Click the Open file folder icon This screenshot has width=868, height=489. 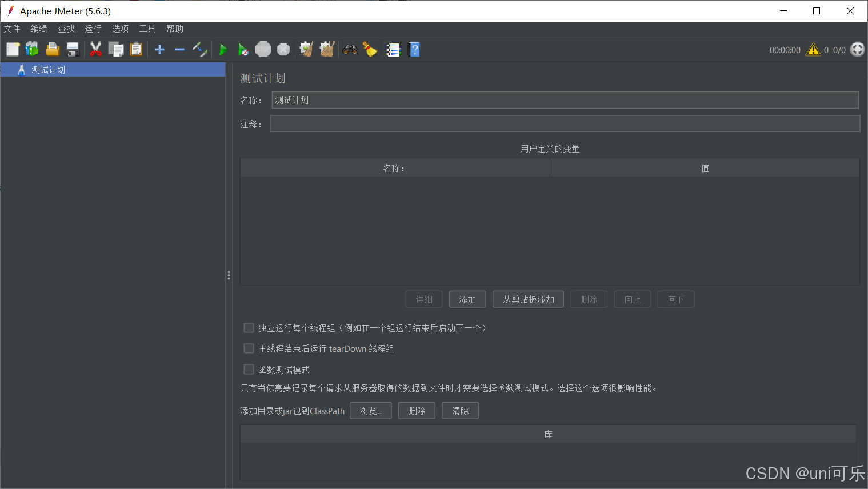(x=53, y=50)
